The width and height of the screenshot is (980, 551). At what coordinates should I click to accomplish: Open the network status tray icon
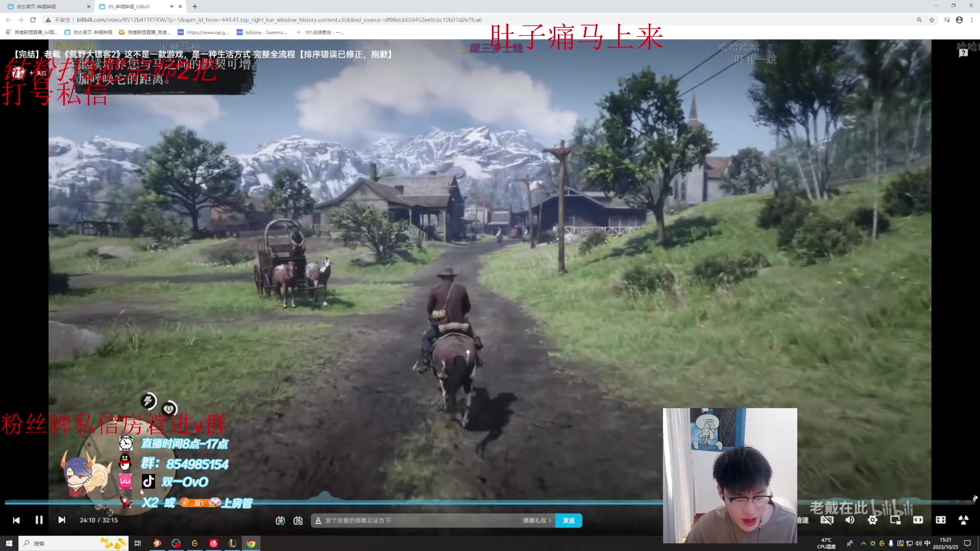(909, 543)
